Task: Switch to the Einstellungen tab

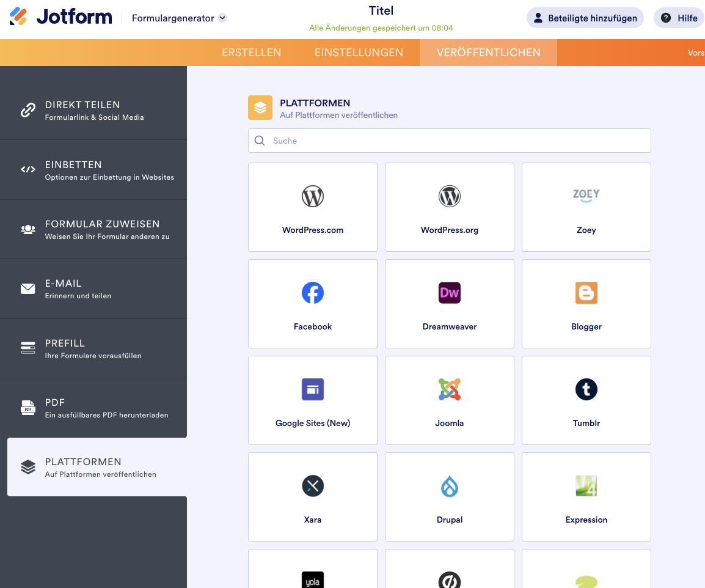Action: (x=359, y=53)
